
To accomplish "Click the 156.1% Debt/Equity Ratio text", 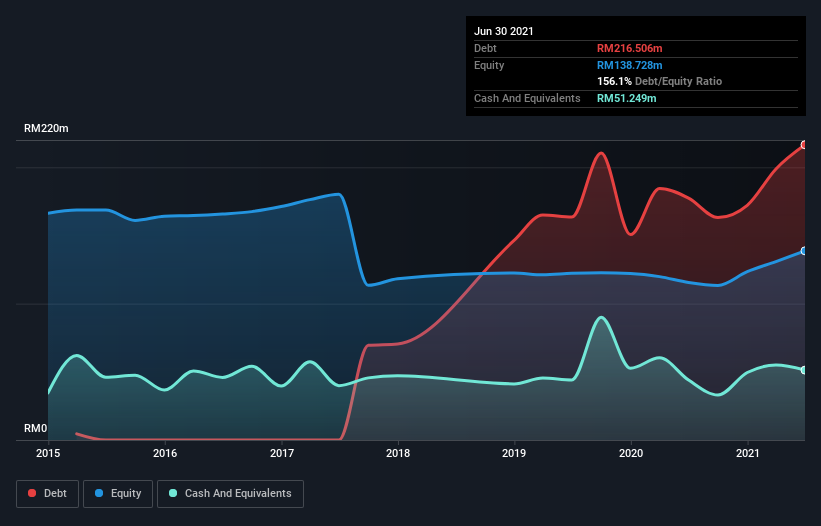I will point(659,81).
